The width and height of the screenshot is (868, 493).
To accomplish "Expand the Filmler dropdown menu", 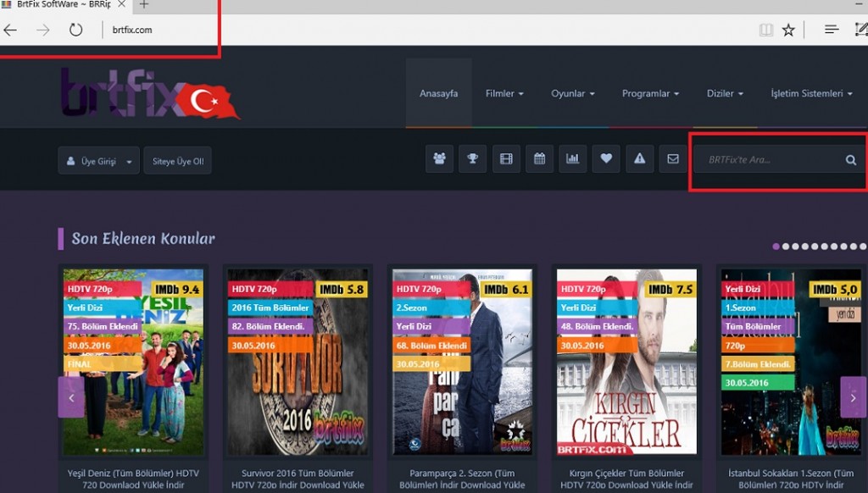I will click(x=504, y=94).
